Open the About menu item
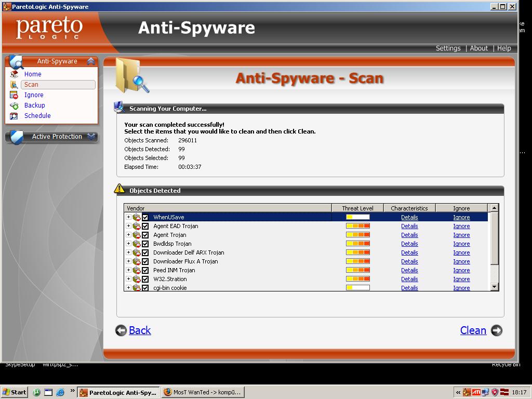532x399 pixels. tap(478, 48)
